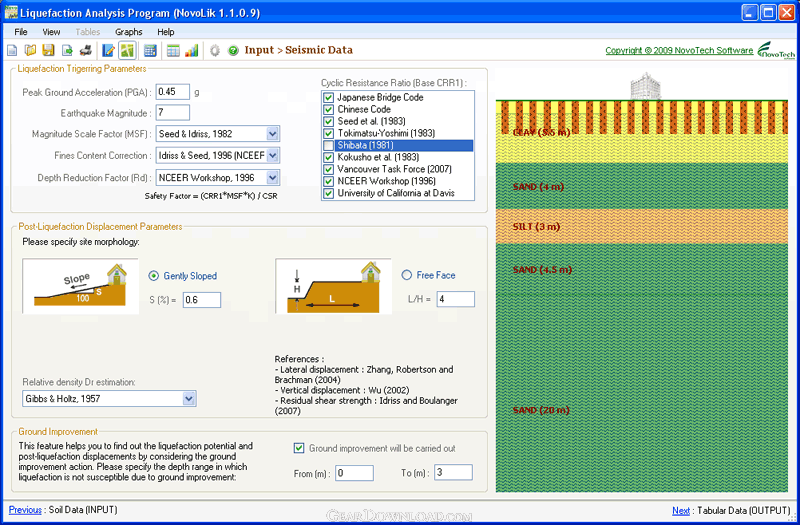This screenshot has height=525, width=800.
Task: Open Relative density Dr estimation dropdown
Action: (189, 398)
